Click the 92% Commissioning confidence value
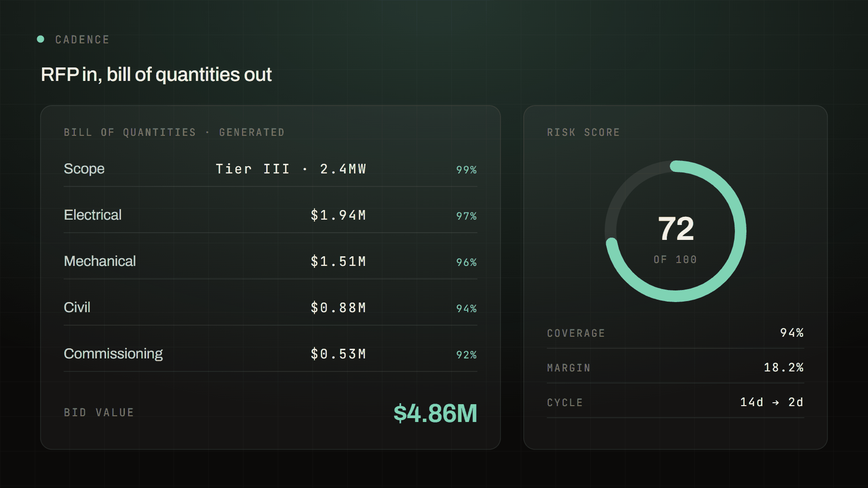 click(466, 355)
